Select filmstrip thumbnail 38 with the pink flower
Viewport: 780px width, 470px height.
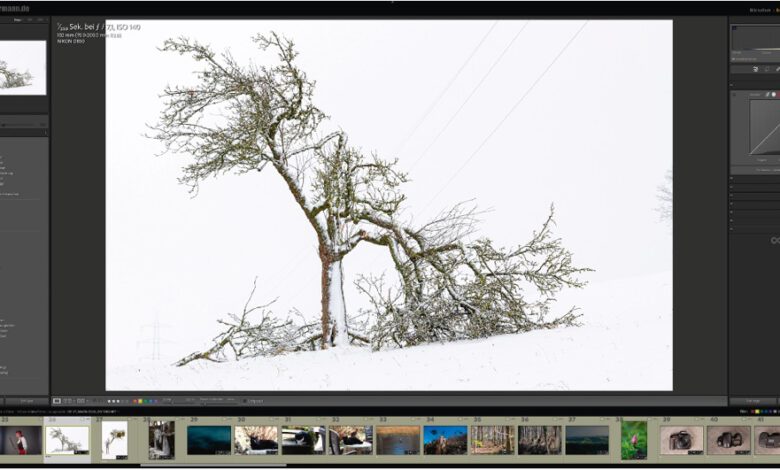[x=634, y=440]
